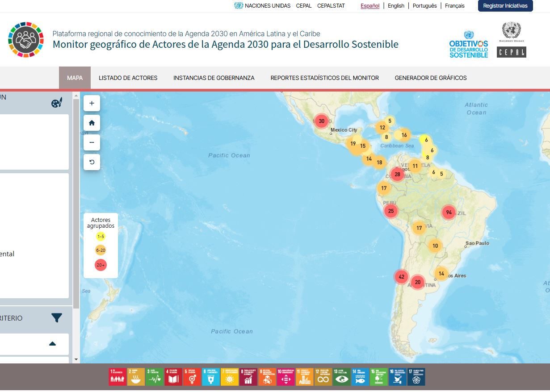Select SDG 6 Clean Water icon

pos(211,377)
